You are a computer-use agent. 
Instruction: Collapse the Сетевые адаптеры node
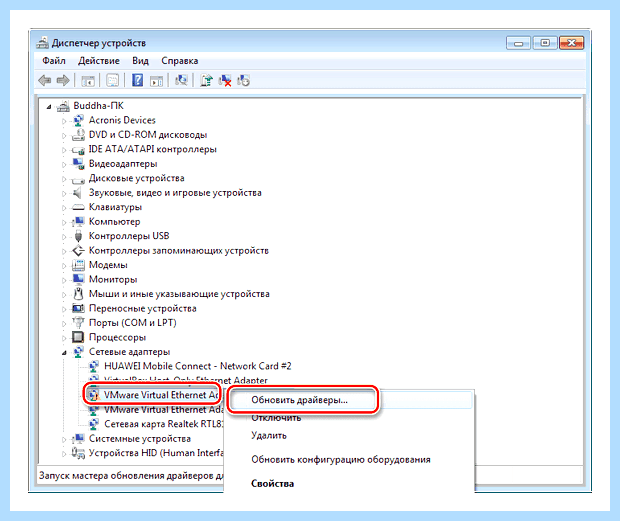(x=64, y=353)
